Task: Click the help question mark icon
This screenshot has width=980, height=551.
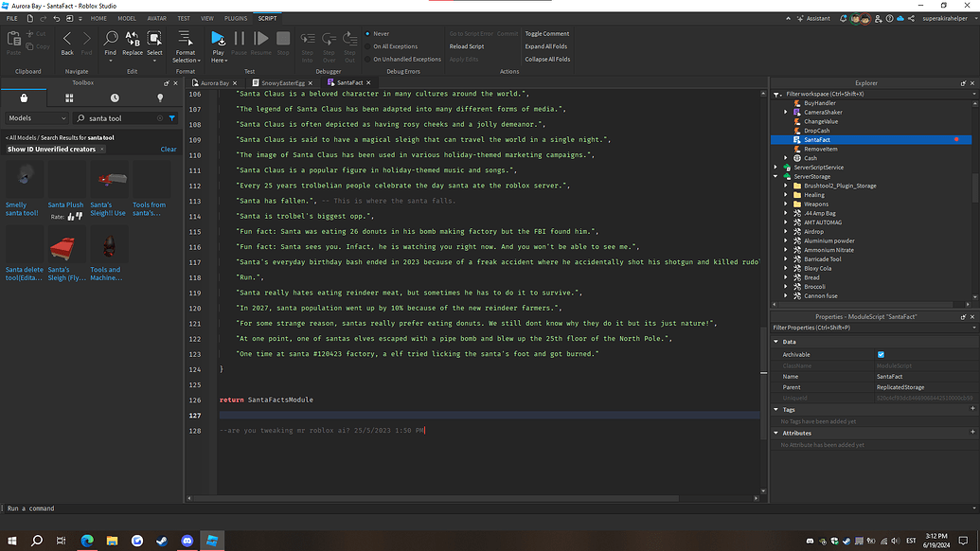Action: (x=889, y=19)
